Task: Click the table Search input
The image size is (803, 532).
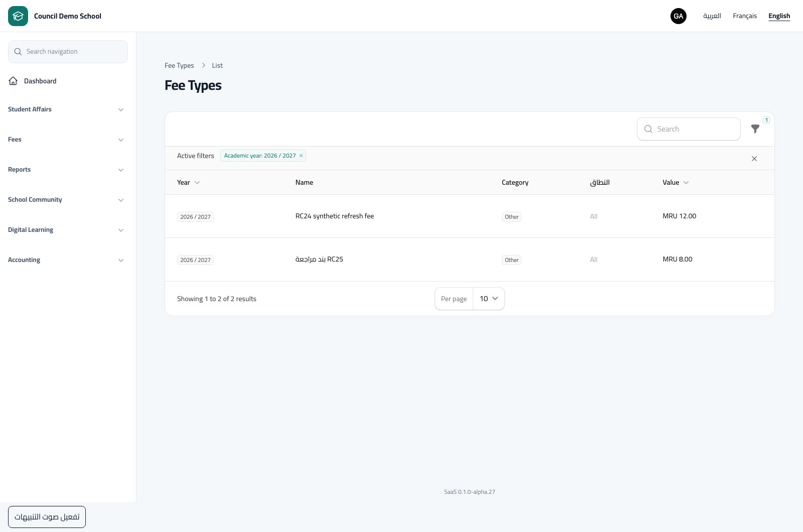Action: 689,129
